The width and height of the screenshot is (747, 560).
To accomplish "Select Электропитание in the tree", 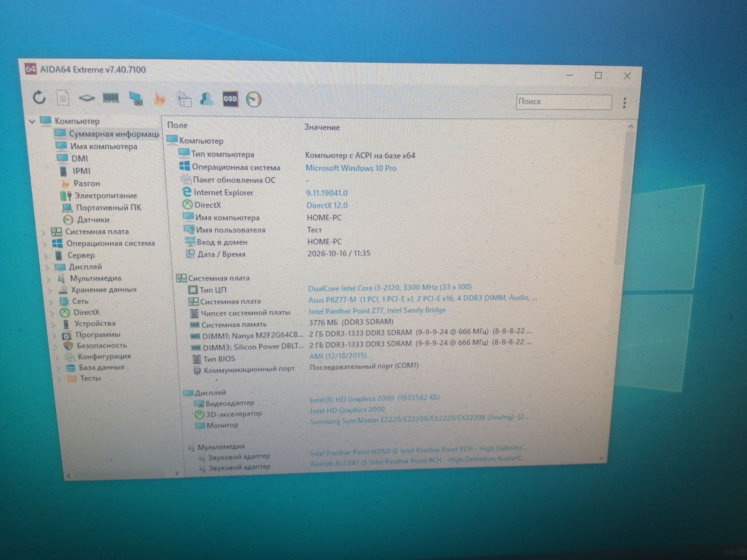I will 99,196.
